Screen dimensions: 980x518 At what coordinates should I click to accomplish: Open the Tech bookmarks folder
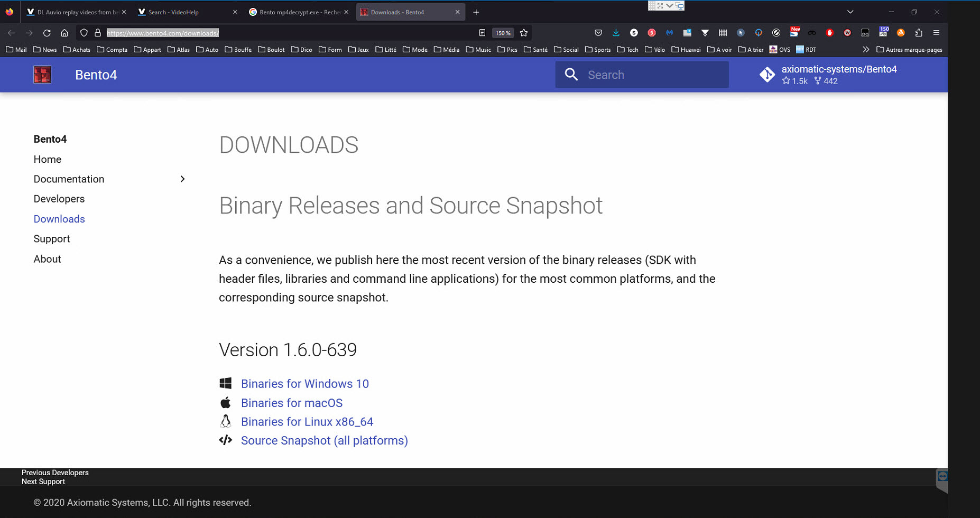[628, 50]
